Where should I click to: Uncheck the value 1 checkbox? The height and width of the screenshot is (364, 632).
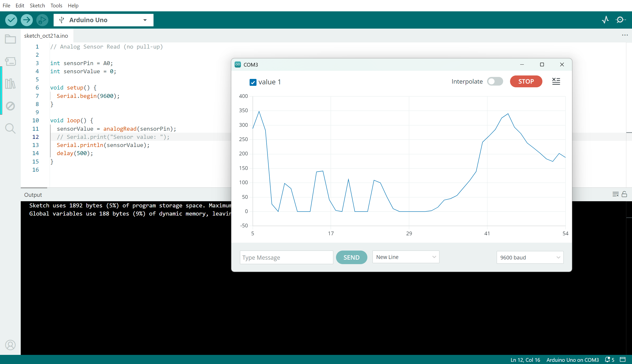(x=253, y=82)
